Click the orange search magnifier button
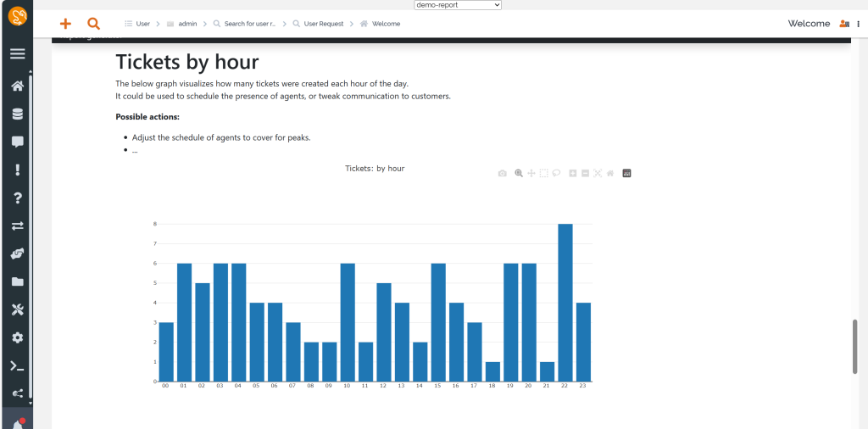Viewport: 868px width, 429px height. 94,24
